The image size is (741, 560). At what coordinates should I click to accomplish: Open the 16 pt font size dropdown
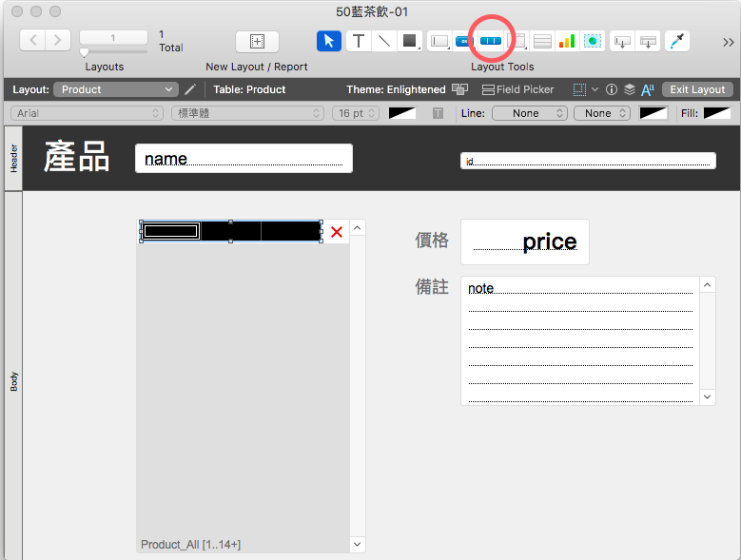click(356, 113)
